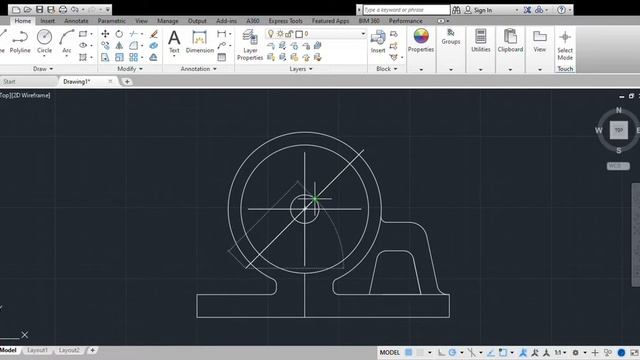Screen dimensions: 640x360
Task: Open the annotation scale 1:1 dropdown
Action: (x=560, y=352)
